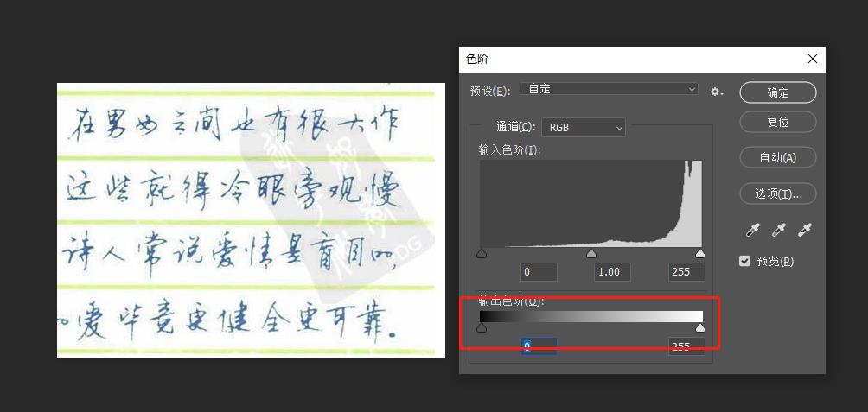Open the preset options gear menu

pyautogui.click(x=716, y=91)
